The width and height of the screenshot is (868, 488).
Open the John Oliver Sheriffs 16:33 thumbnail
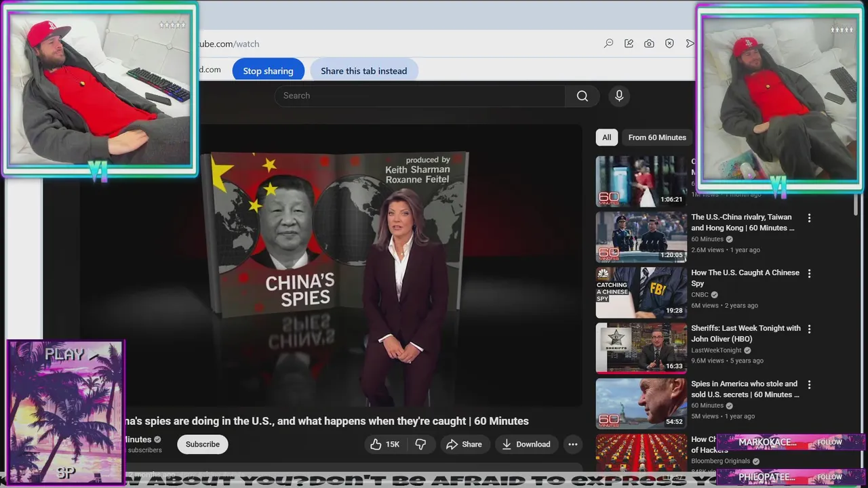click(641, 348)
